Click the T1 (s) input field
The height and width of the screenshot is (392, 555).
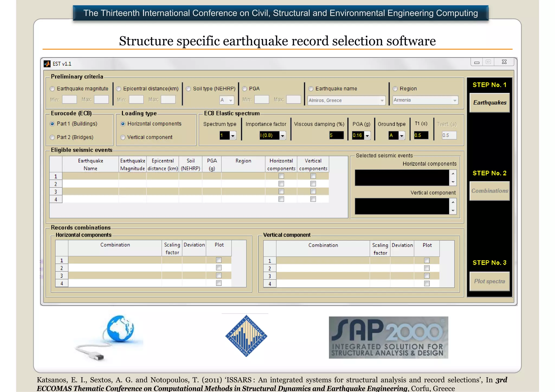pos(421,135)
